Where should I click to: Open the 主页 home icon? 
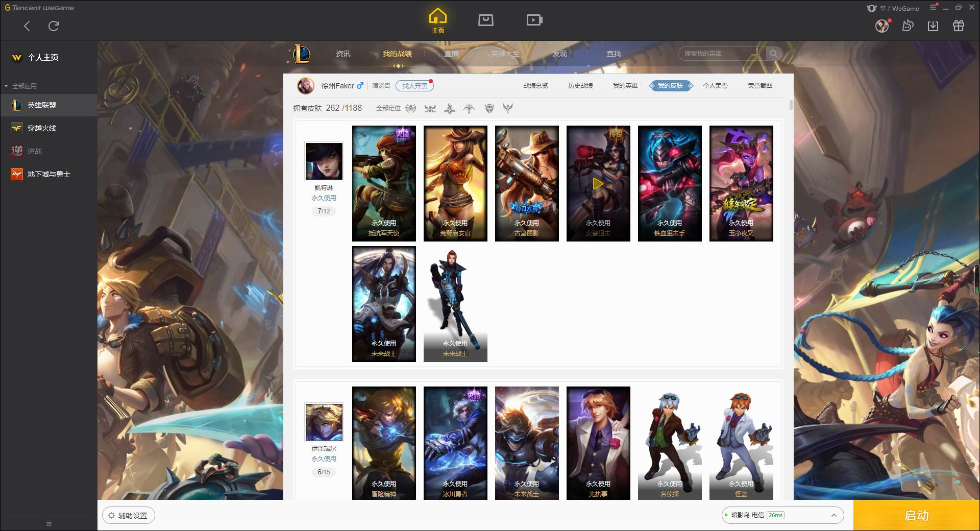tap(438, 21)
